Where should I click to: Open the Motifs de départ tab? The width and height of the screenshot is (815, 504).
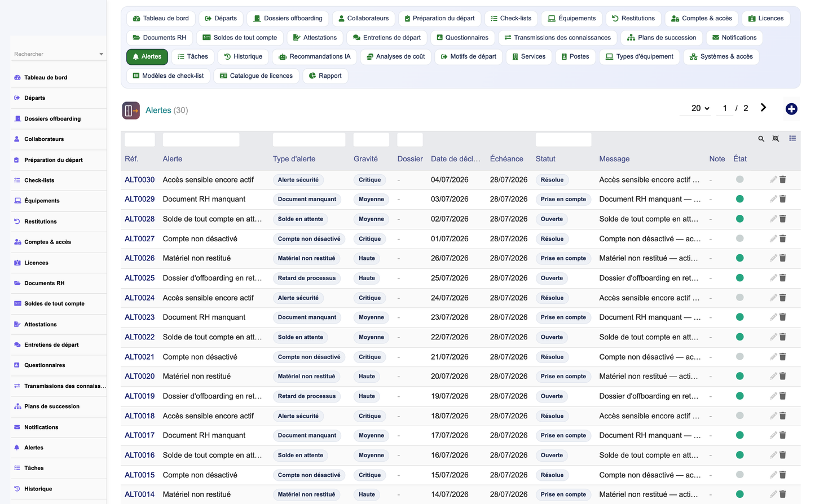469,56
